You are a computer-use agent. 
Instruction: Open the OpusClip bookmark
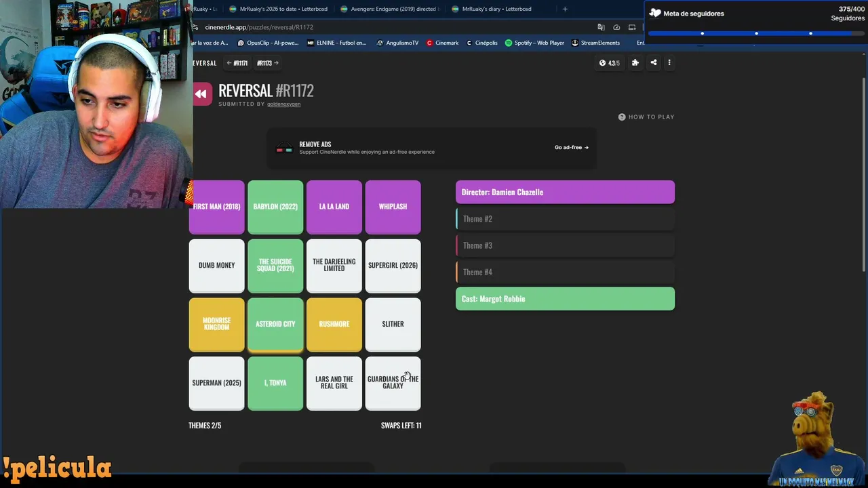(x=268, y=43)
